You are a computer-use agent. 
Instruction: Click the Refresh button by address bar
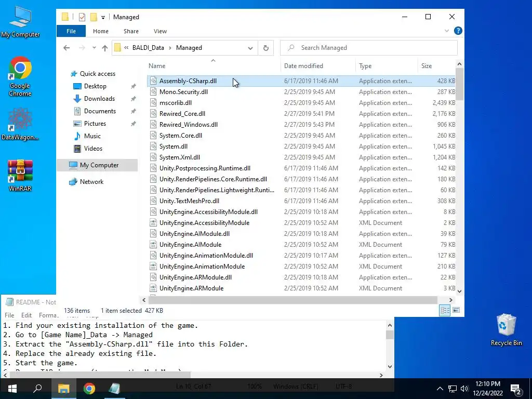tap(266, 48)
